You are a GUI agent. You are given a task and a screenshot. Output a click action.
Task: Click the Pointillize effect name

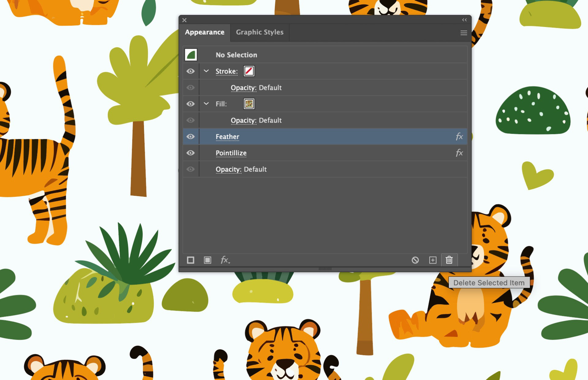231,153
